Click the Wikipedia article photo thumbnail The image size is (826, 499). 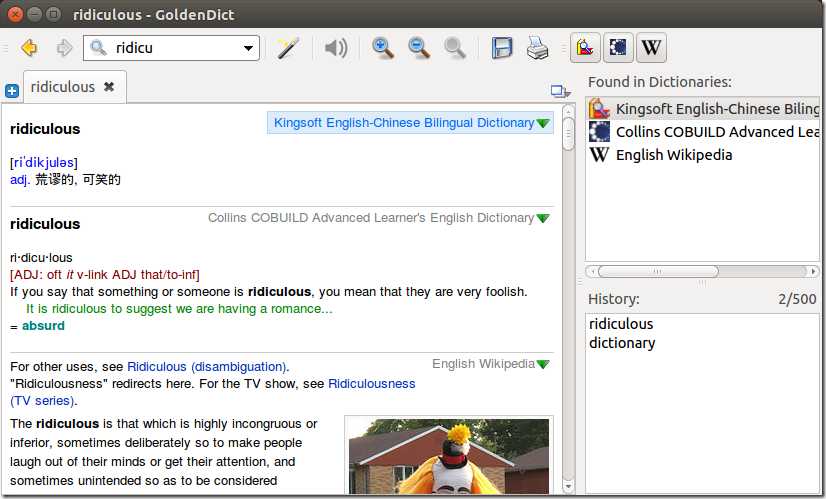tap(449, 456)
